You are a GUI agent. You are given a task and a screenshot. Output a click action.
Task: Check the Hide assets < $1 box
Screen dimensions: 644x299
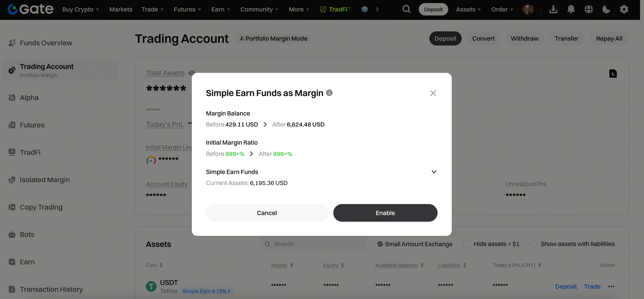(467, 244)
